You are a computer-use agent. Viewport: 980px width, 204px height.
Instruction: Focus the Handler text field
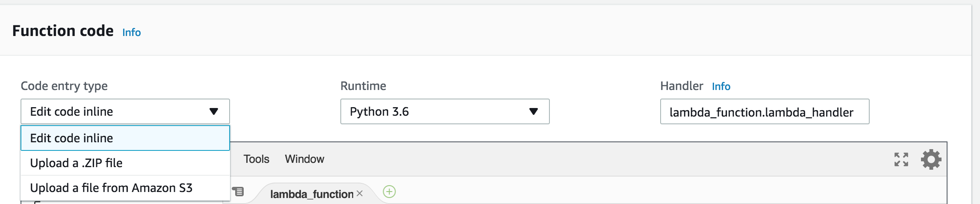coord(765,111)
